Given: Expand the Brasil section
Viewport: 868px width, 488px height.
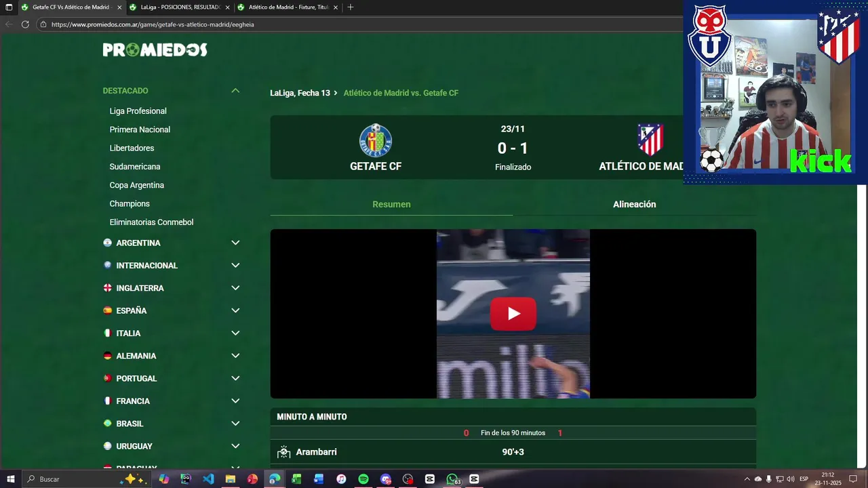Looking at the screenshot, I should (x=235, y=424).
